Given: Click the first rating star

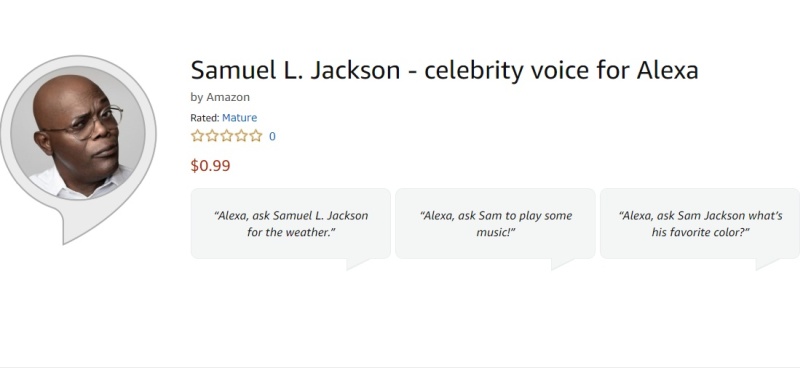Looking at the screenshot, I should [x=197, y=136].
